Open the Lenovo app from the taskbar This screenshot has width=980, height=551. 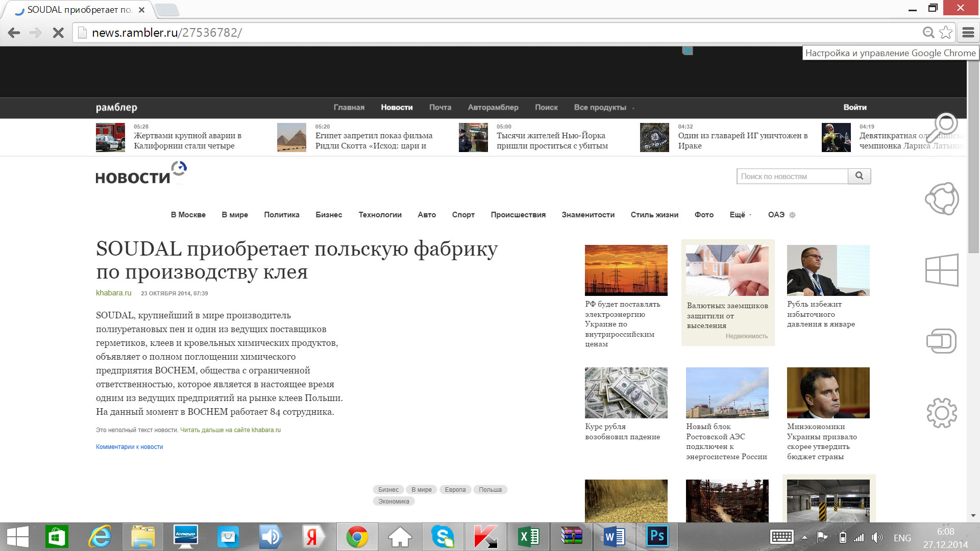[x=185, y=537]
